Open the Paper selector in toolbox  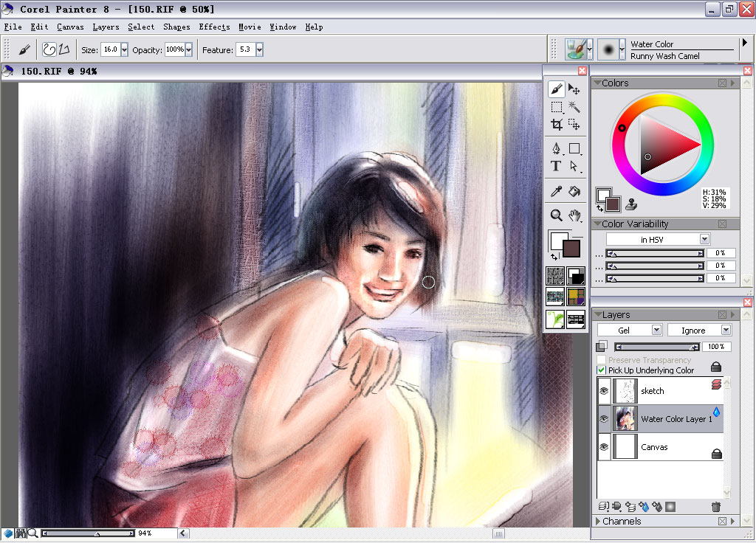point(555,276)
